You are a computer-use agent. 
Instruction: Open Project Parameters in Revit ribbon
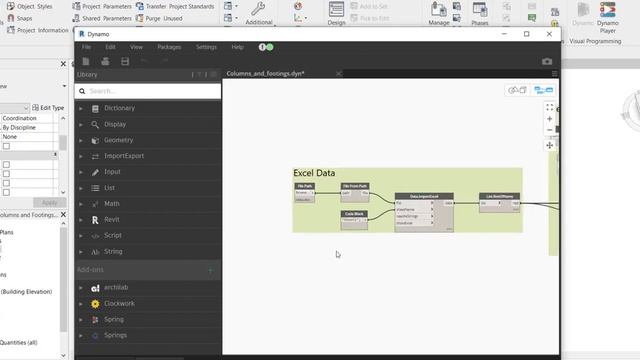(x=102, y=6)
